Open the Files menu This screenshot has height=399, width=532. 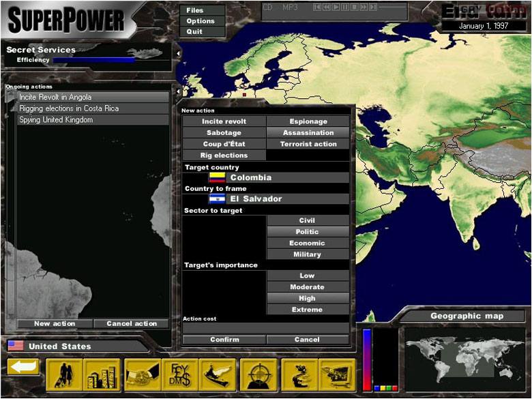(202, 10)
